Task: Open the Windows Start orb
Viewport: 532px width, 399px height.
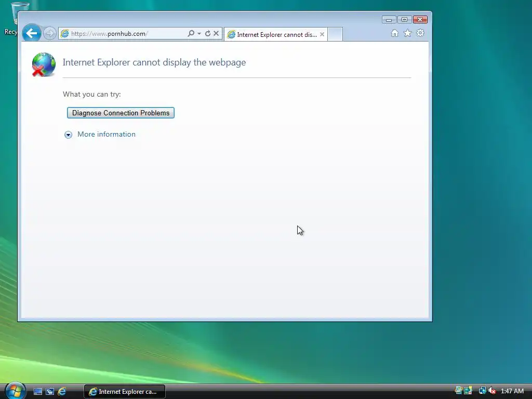Action: [15, 391]
